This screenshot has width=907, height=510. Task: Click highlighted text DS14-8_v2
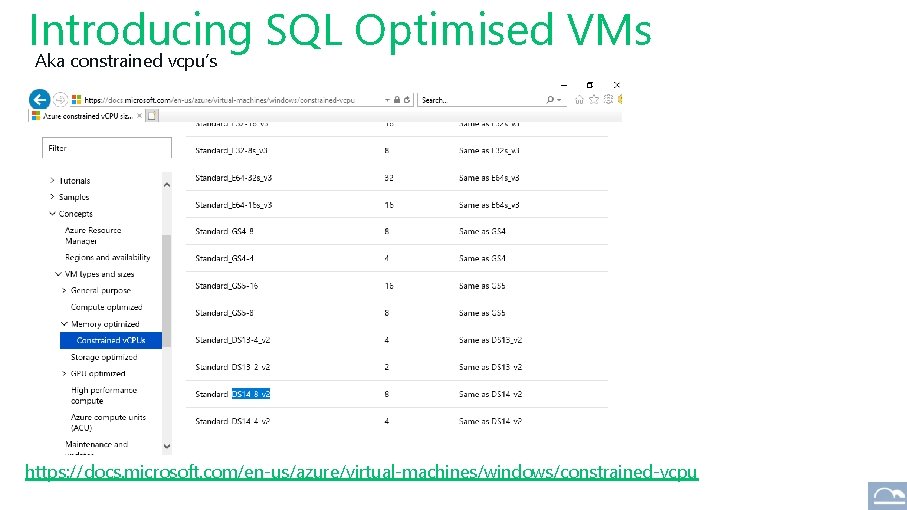pos(251,394)
